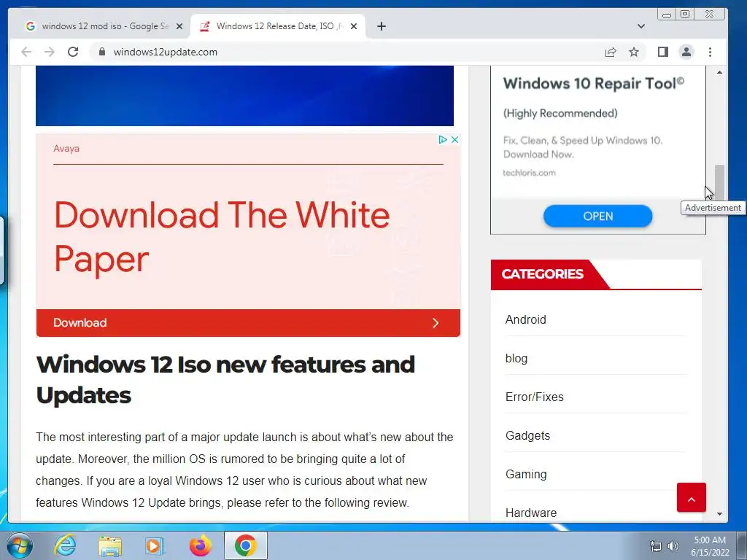Open the AdChoices icon on Avaya ad
This screenshot has height=560, width=747.
pos(442,139)
